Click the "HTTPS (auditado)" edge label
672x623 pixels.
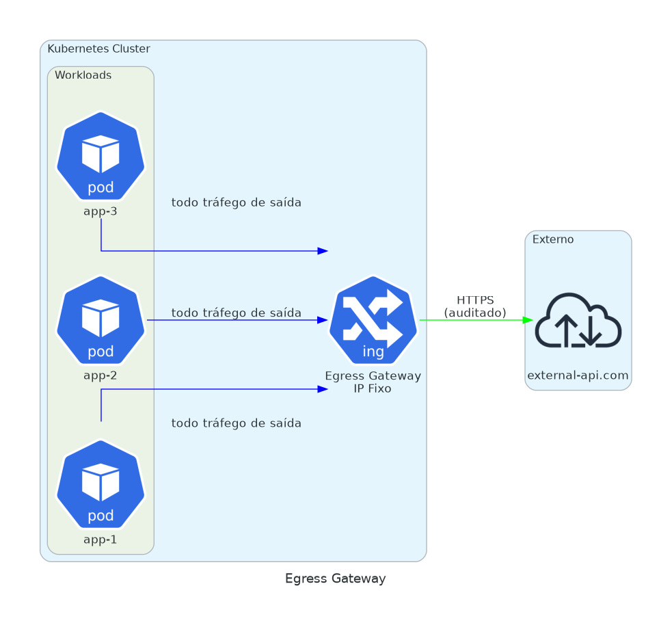click(475, 306)
